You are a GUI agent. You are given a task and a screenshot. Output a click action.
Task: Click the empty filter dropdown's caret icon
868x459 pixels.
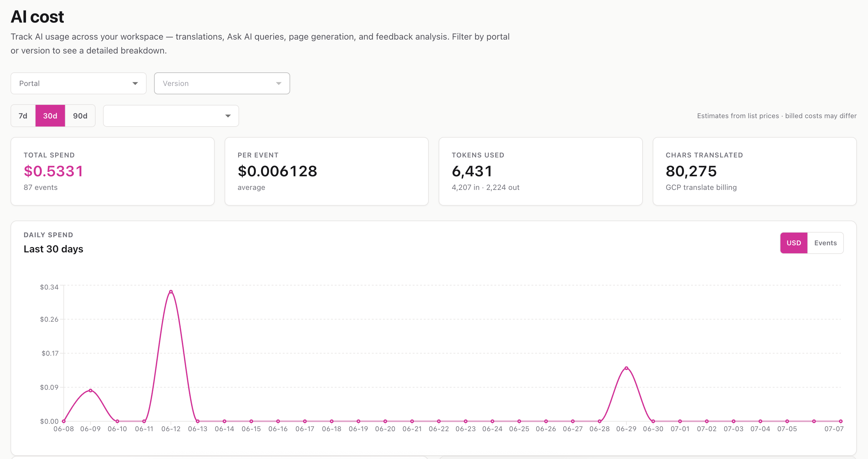pyautogui.click(x=228, y=116)
